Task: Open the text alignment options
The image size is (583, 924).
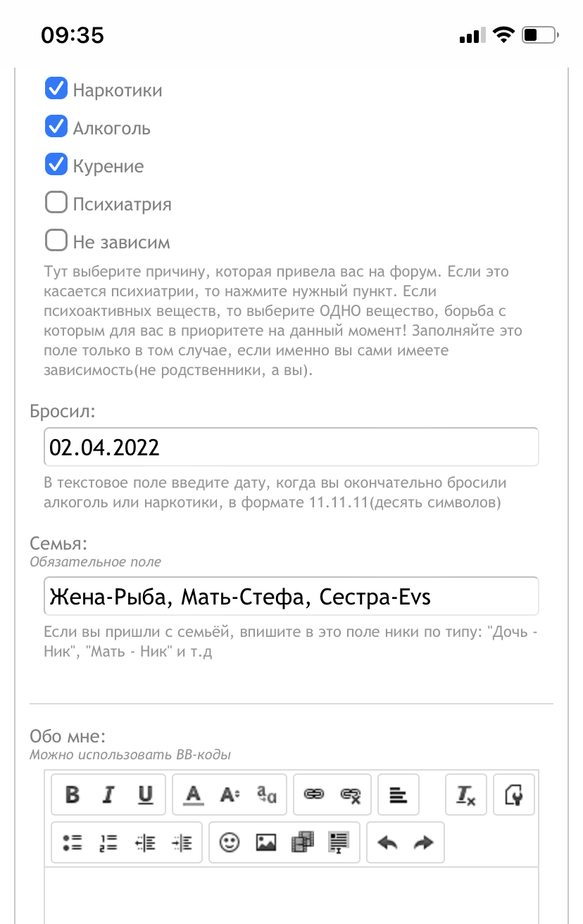Action: (399, 795)
